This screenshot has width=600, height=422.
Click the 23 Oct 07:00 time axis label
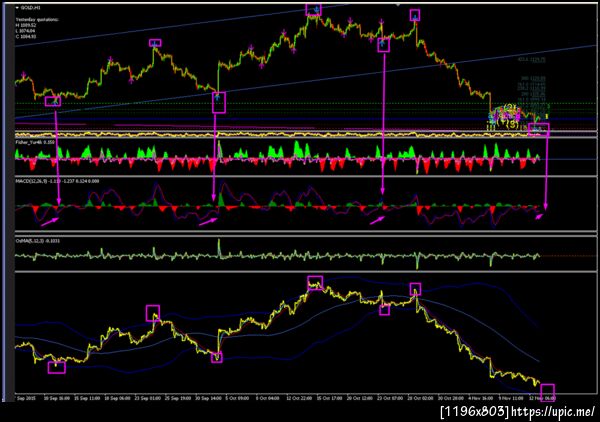(x=390, y=398)
